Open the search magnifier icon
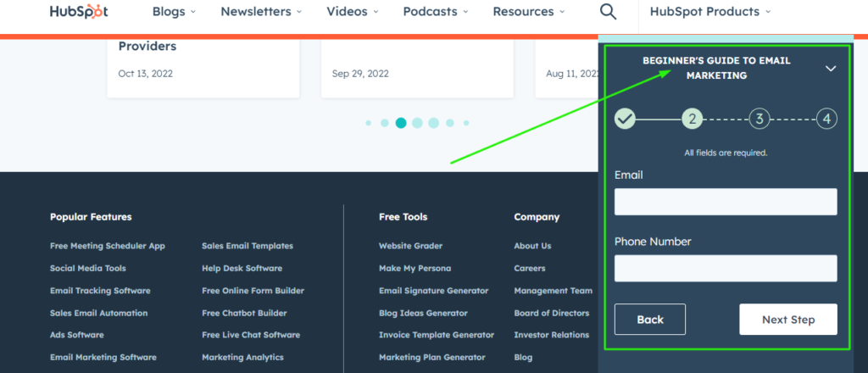Image resolution: width=868 pixels, height=373 pixels. point(608,12)
